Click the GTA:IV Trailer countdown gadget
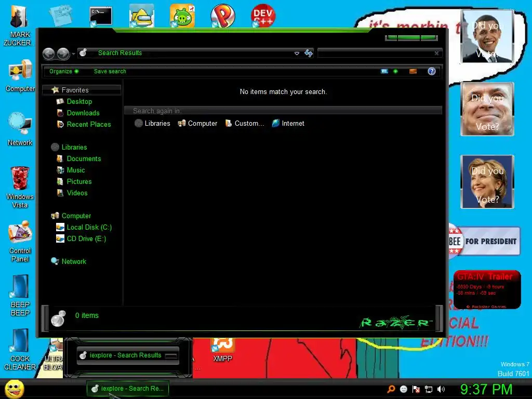Viewport: 532px width, 399px height. click(x=487, y=290)
